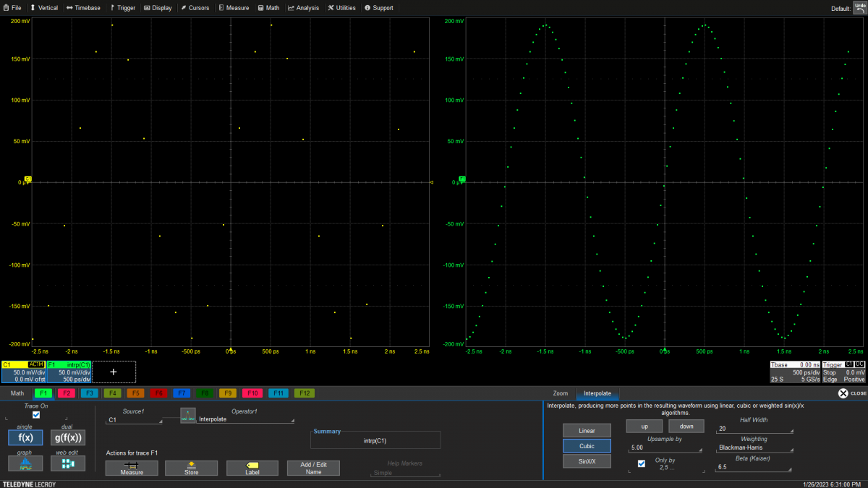Select the F1 intrp(C1) trace descriptor box
The width and height of the screenshot is (868, 488).
point(69,372)
